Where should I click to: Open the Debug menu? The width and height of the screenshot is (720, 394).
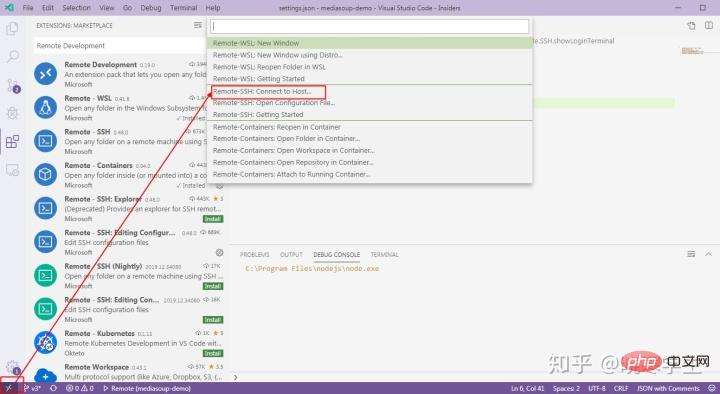[151, 8]
